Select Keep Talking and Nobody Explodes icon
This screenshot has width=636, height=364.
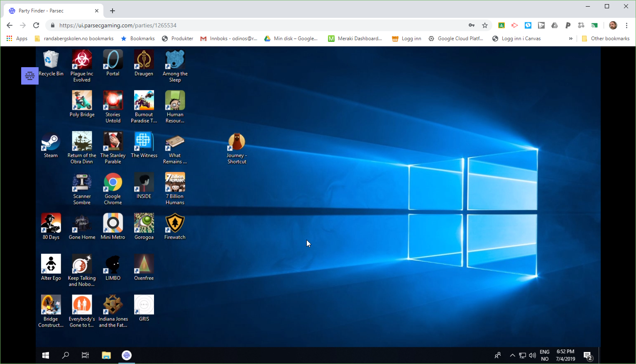82,270
